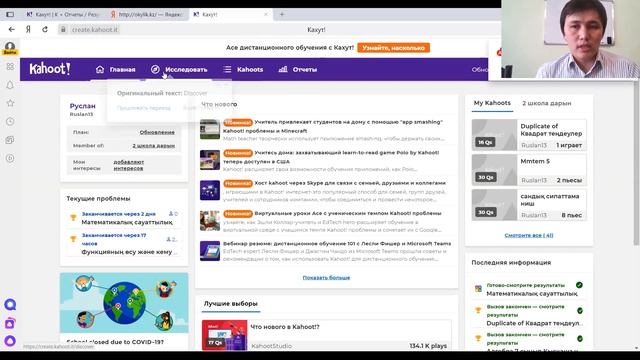Click the page vertical scrollbar

pyautogui.click(x=636, y=163)
